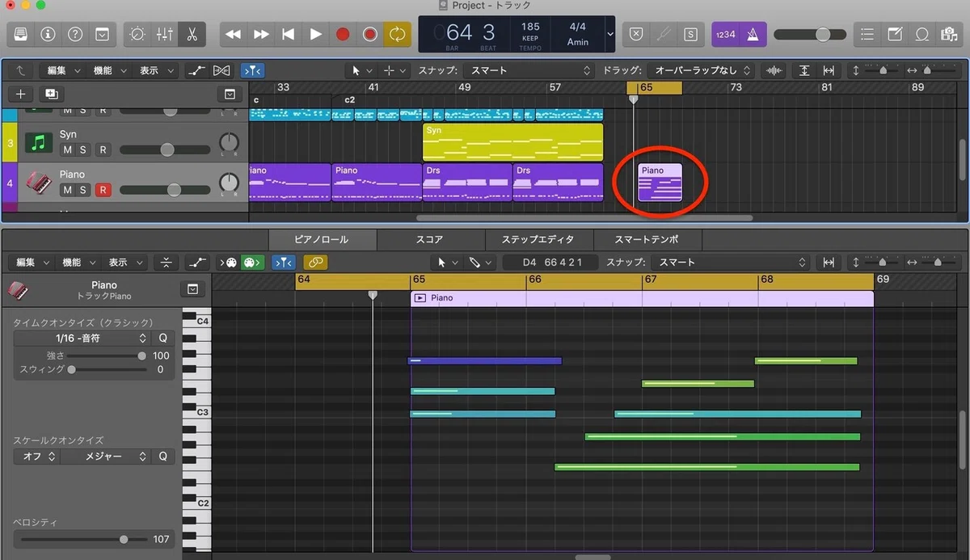
Task: Switch to the ピアノロール tab
Action: point(322,239)
